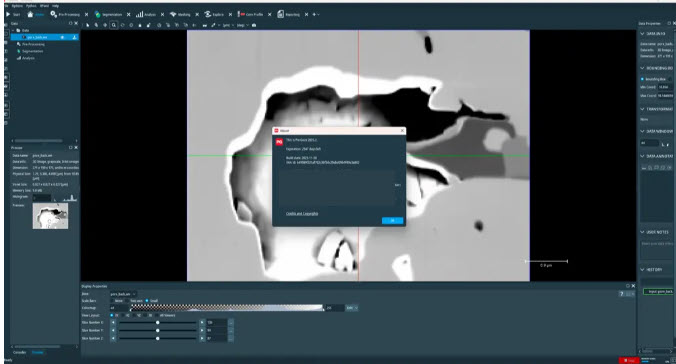Select the pointer interact tool
Screen dimensions: 676x364
(x=88, y=25)
